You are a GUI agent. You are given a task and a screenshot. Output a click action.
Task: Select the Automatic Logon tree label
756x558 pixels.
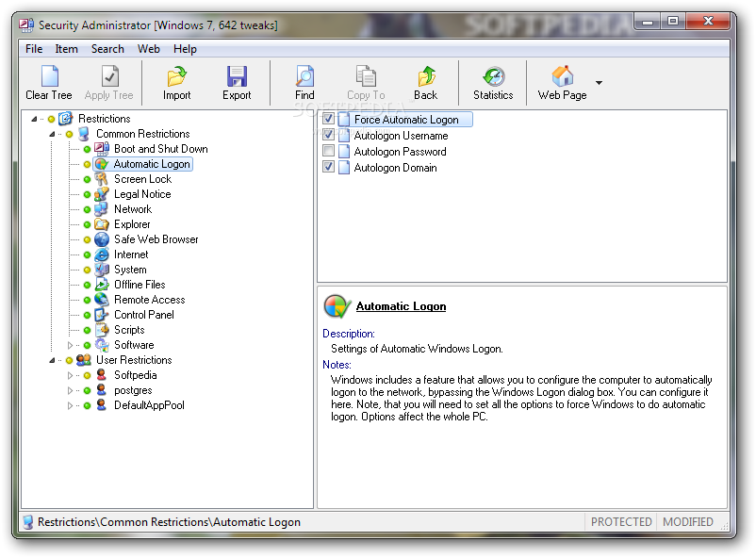click(x=152, y=164)
